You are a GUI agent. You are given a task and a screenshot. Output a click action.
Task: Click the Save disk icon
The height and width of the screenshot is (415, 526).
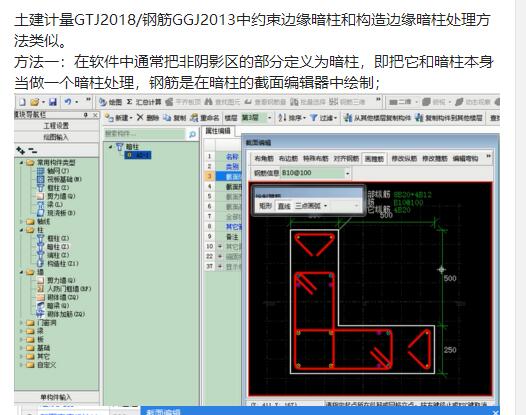tap(53, 102)
